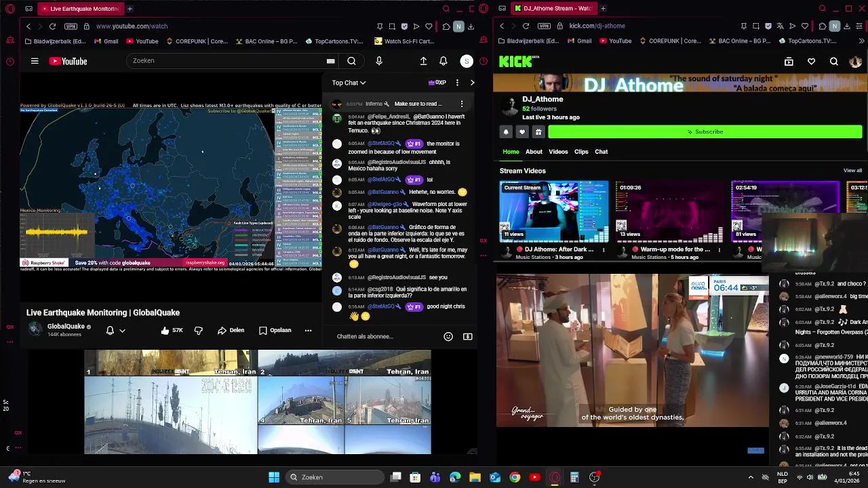Click the YouTube search magnifier button
The image size is (868, 488).
351,61
